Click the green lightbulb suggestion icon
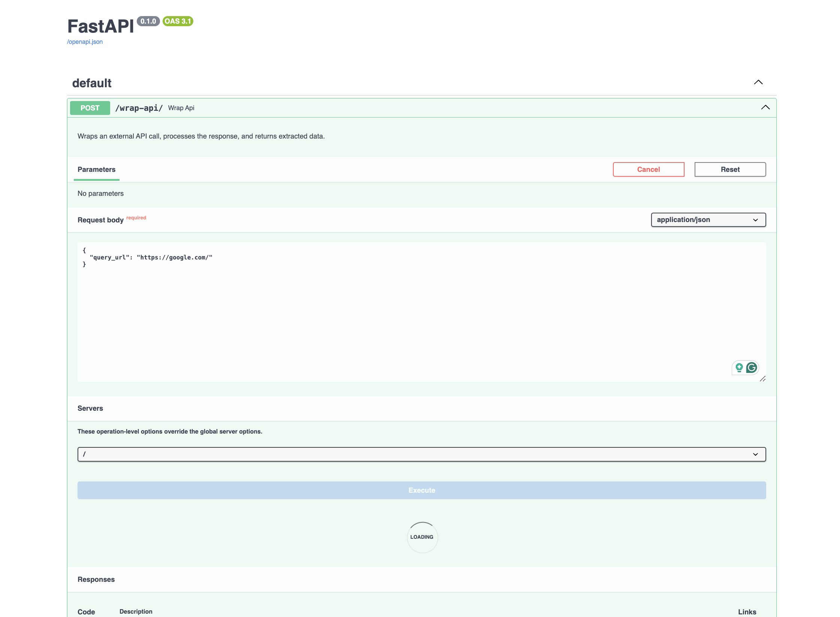The image size is (840, 617). 739,368
